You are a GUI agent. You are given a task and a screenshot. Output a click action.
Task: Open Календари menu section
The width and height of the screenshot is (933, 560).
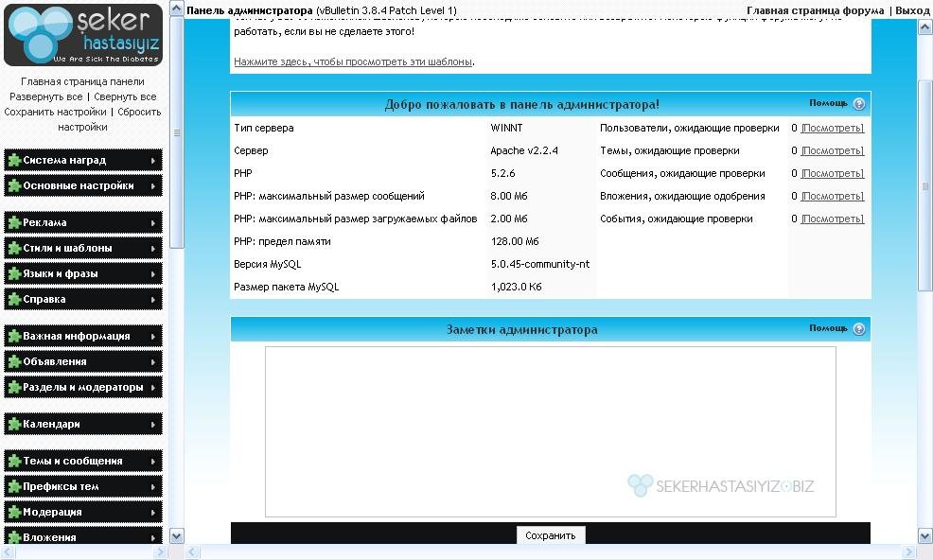pos(83,425)
